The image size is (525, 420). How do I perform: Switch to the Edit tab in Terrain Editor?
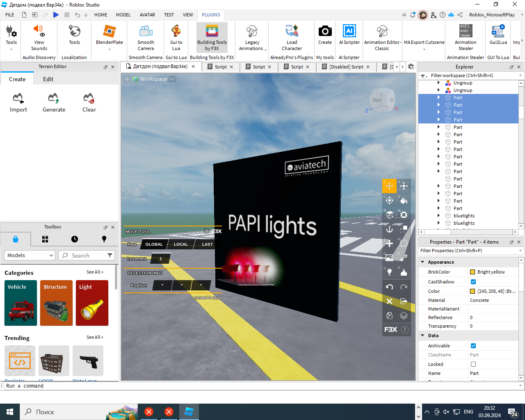[48, 79]
